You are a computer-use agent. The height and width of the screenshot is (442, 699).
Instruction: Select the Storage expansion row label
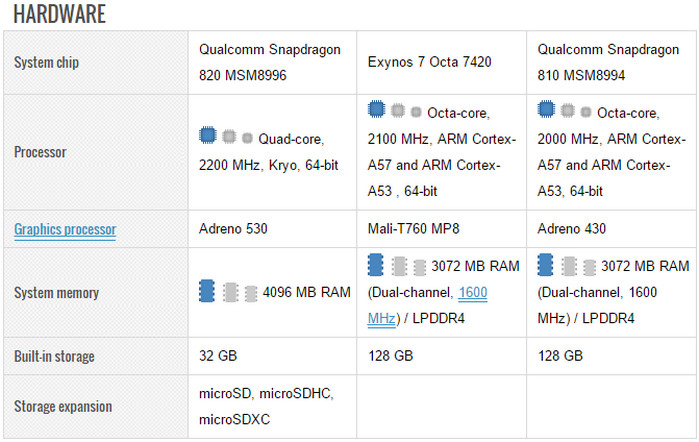click(x=63, y=406)
